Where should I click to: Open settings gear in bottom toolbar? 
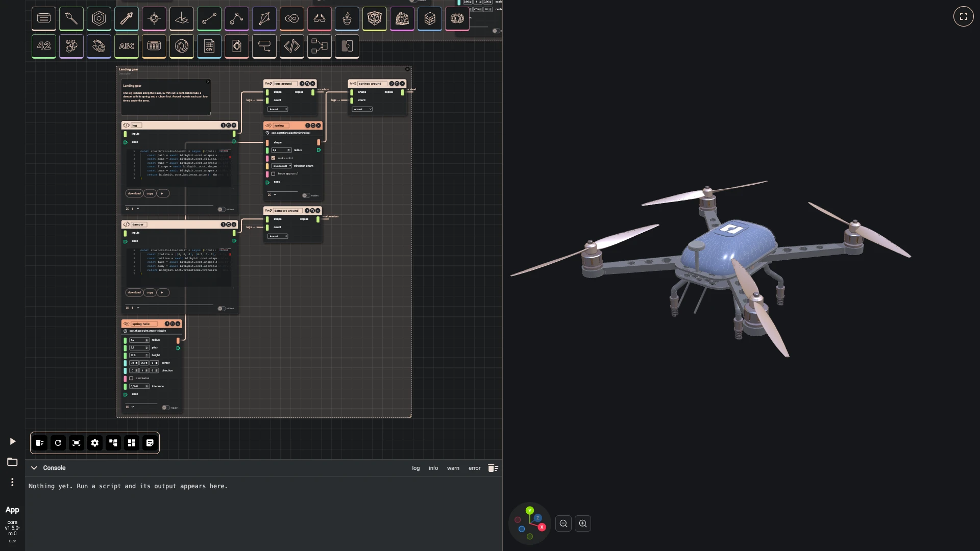[95, 443]
